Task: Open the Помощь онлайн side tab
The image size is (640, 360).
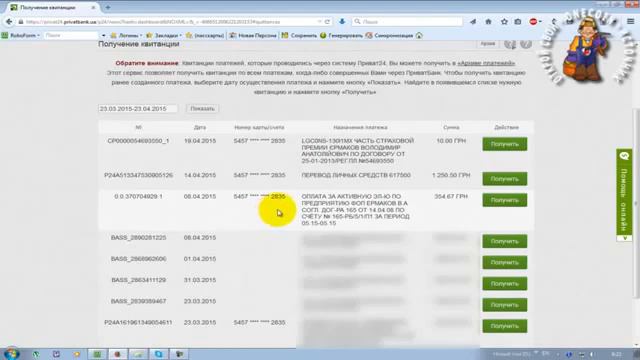Action: [x=624, y=195]
